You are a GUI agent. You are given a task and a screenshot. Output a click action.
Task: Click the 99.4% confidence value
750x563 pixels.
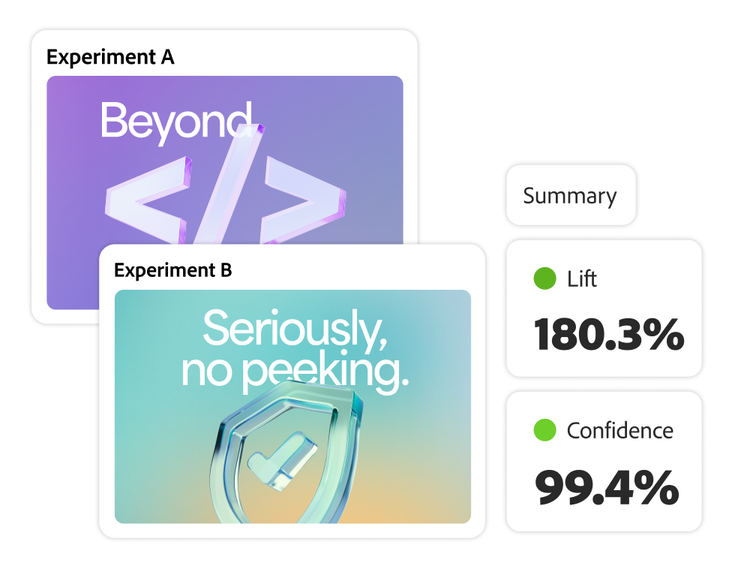(606, 488)
